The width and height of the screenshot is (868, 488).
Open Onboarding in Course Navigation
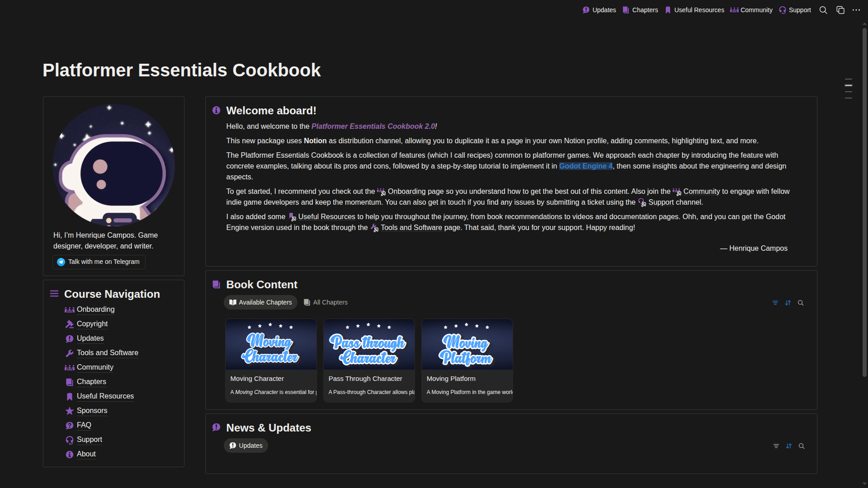coord(95,309)
